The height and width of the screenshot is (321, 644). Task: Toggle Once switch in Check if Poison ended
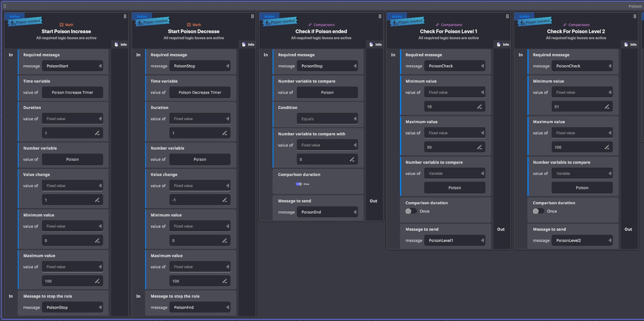(x=299, y=184)
